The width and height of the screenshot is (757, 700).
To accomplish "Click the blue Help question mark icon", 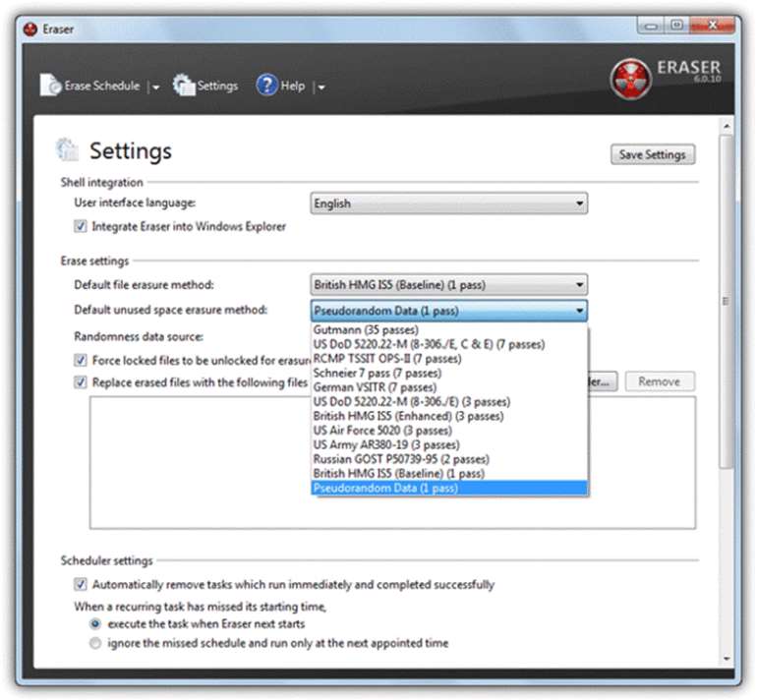I will (267, 85).
